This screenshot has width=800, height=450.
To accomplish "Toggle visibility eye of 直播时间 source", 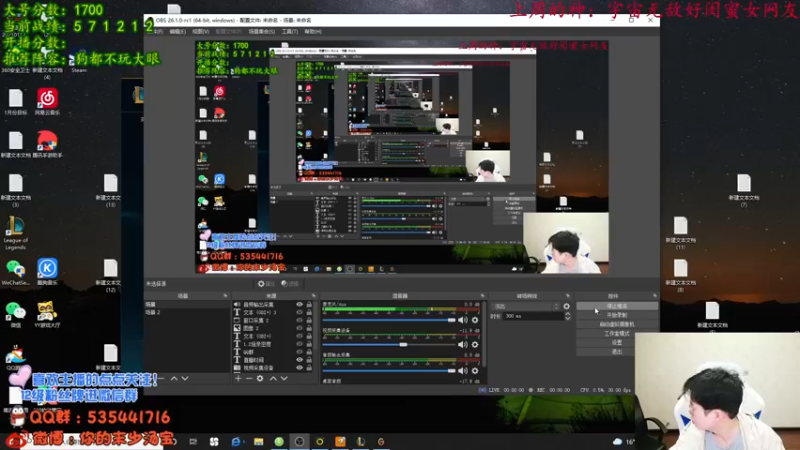I will coord(299,360).
